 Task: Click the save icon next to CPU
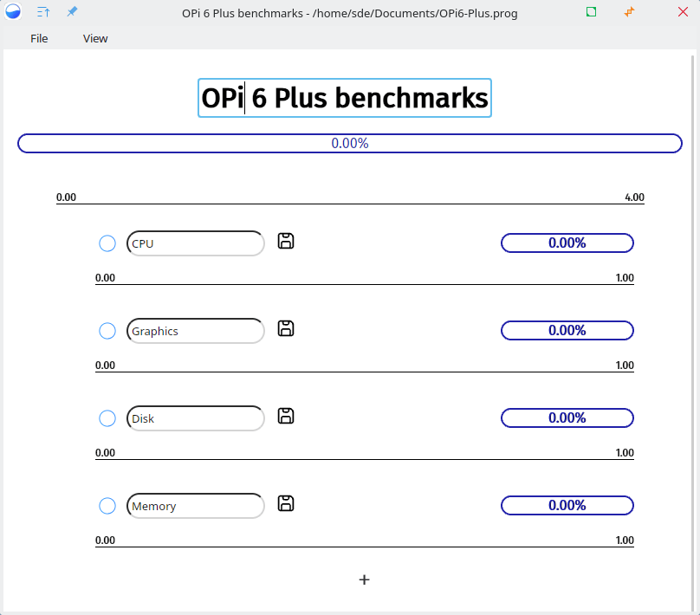coord(286,241)
